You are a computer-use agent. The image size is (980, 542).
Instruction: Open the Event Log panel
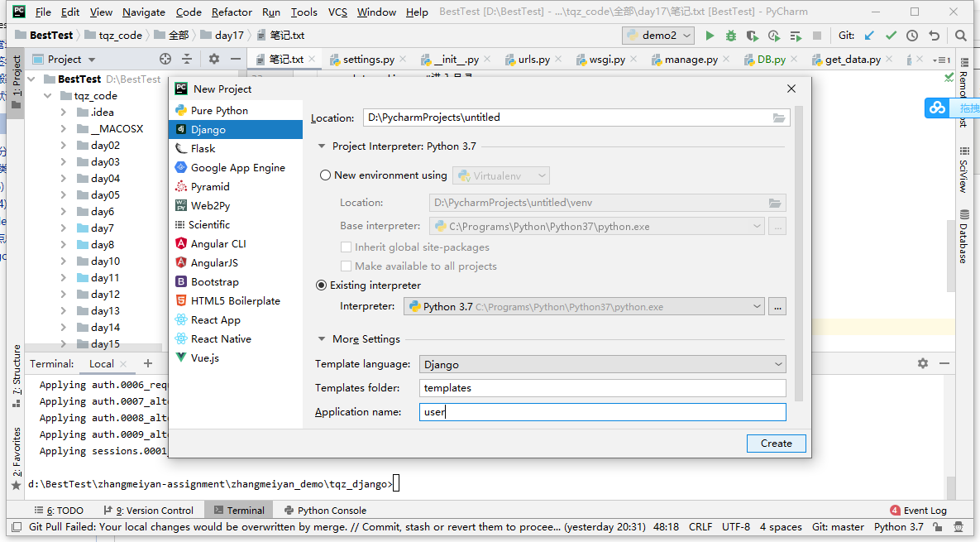coord(918,511)
